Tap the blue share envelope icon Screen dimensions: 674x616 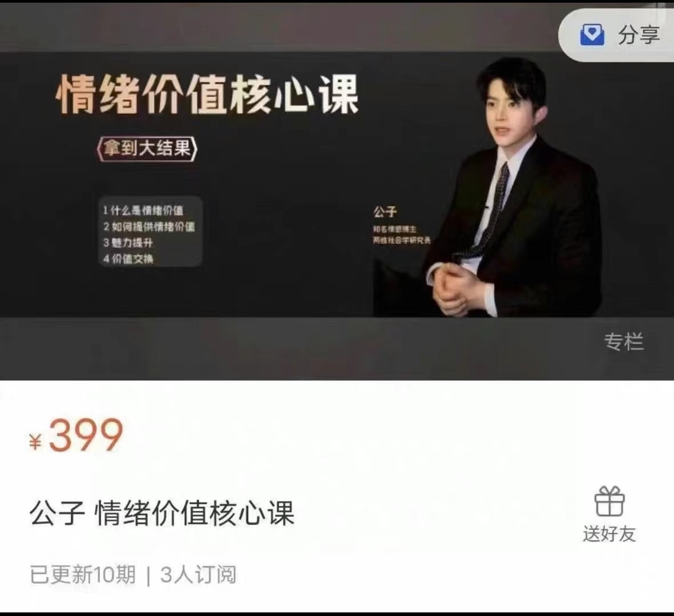click(x=592, y=34)
